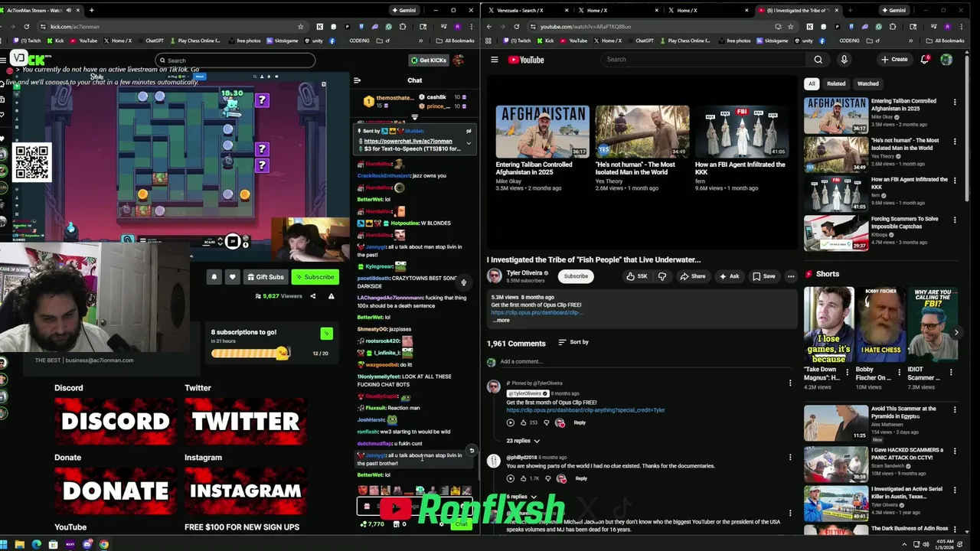This screenshot has height=551, width=980.
Task: Collapse Kick chat with the arrow icon
Action: 357,80
